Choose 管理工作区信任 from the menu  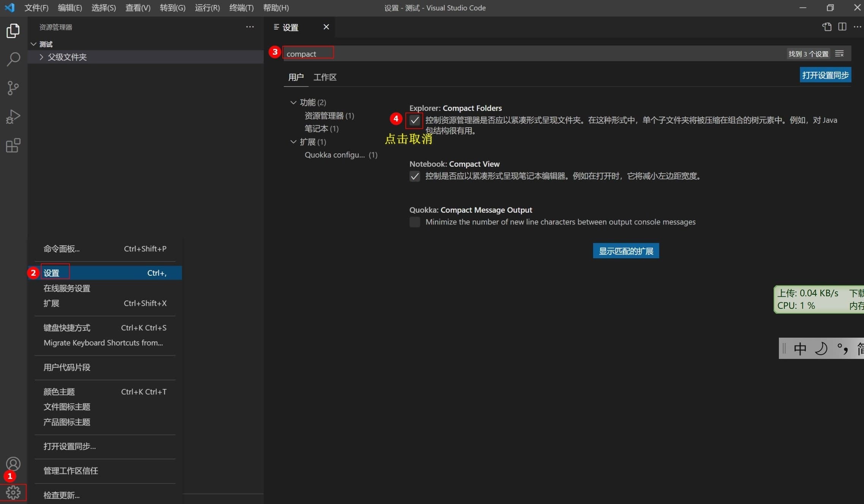[105, 471]
